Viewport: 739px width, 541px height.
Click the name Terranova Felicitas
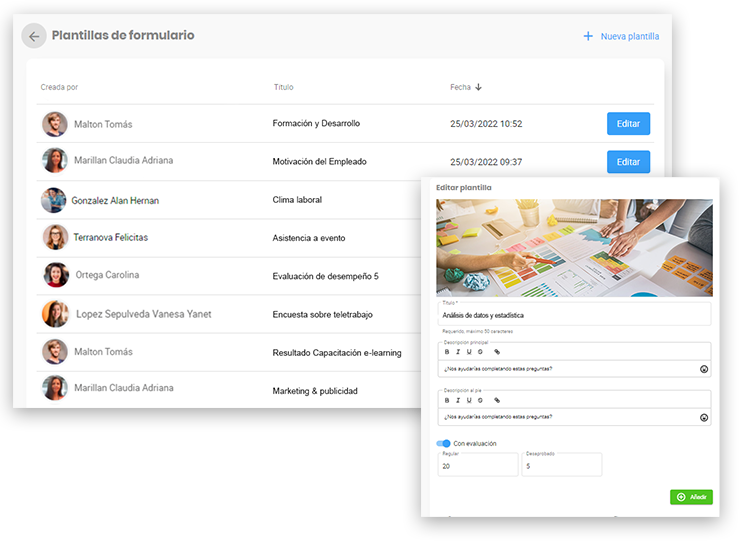pyautogui.click(x=111, y=238)
